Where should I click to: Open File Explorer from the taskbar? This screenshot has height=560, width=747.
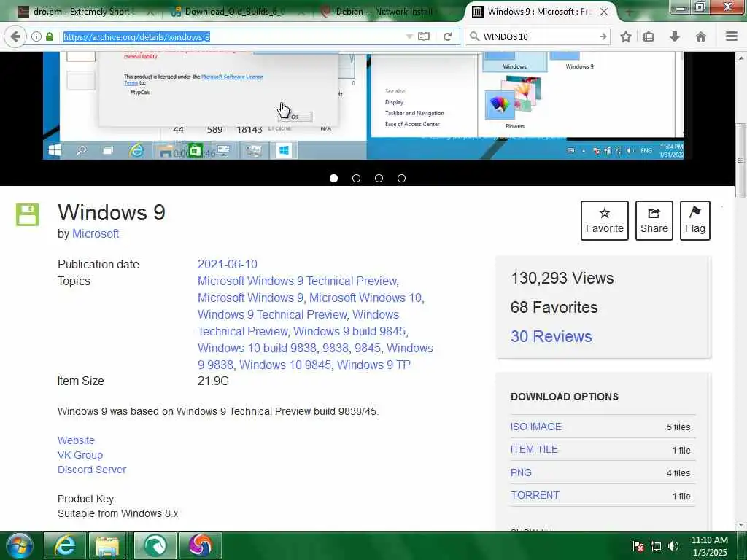tap(108, 545)
